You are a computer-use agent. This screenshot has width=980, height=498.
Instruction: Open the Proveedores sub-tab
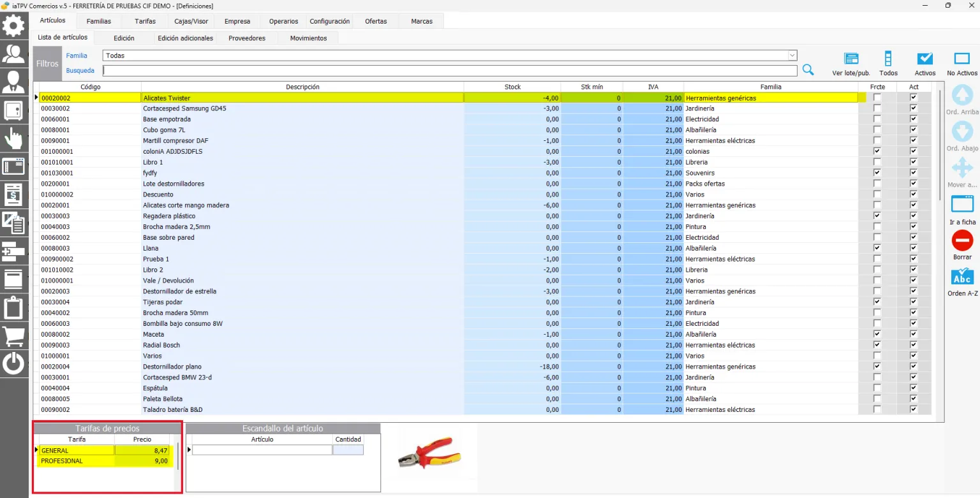[247, 38]
